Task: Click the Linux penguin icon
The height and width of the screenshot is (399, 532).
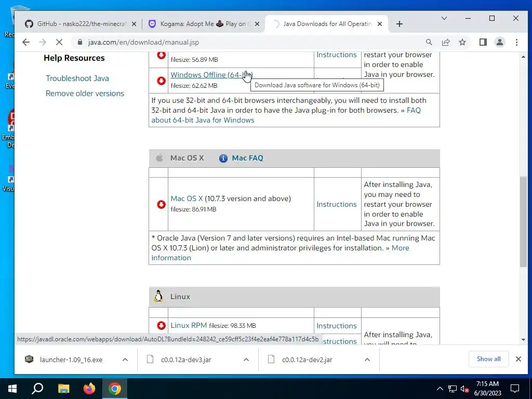Action: tap(158, 296)
